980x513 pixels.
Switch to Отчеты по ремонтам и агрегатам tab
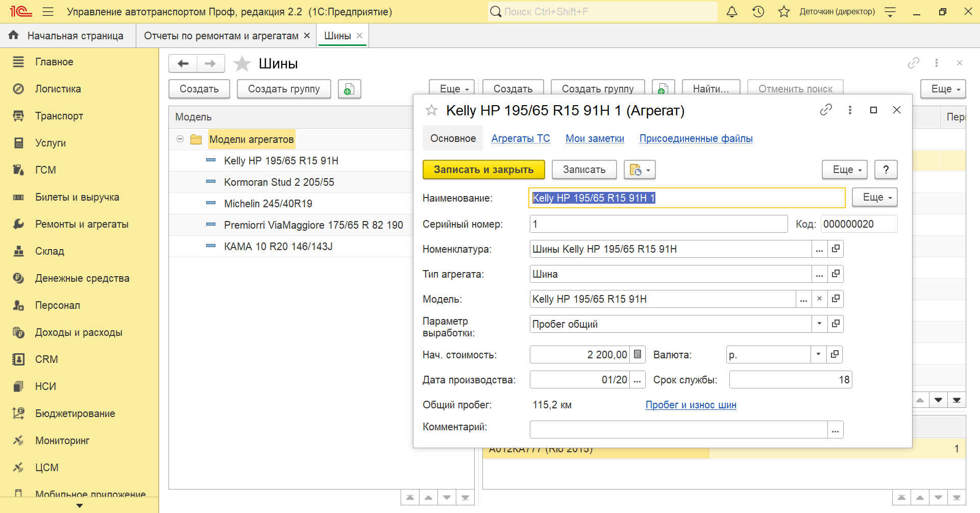pos(221,36)
